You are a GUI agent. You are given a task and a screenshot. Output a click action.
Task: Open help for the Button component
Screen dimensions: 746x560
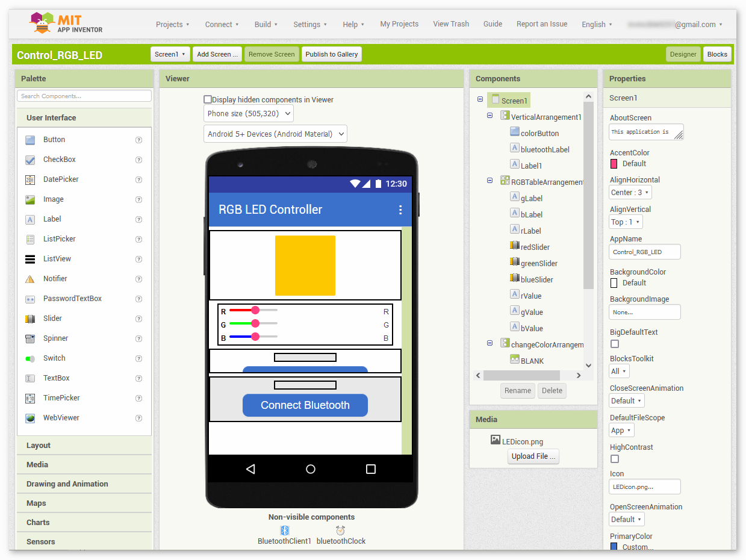(x=139, y=140)
